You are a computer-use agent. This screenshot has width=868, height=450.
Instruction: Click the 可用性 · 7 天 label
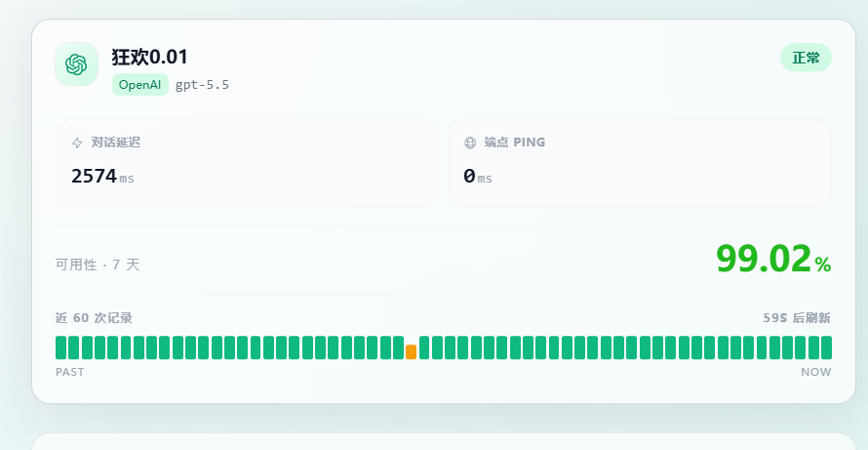click(98, 265)
